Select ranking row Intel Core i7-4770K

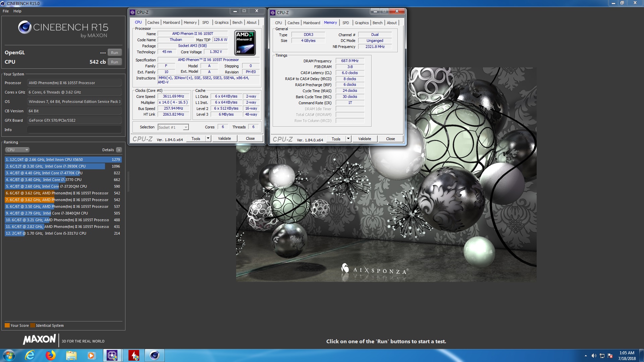coord(63,173)
